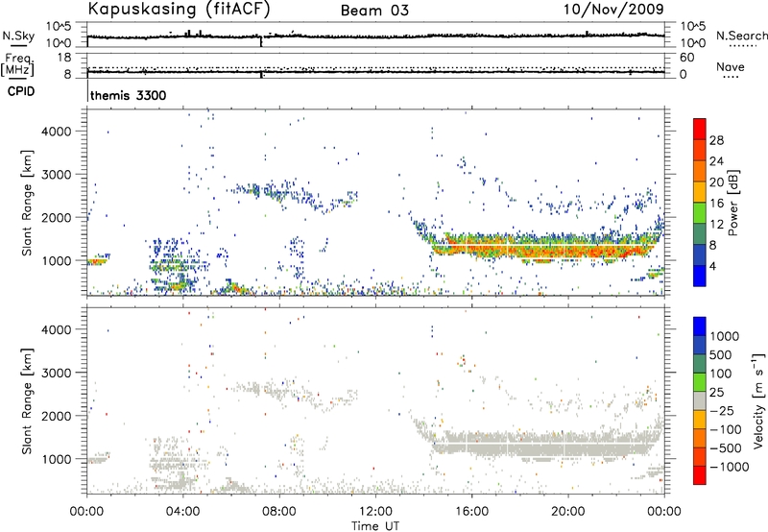This screenshot has height=532, width=768.
Task: Pick the green Velocity segment between 25 and 100
Action: coord(700,382)
